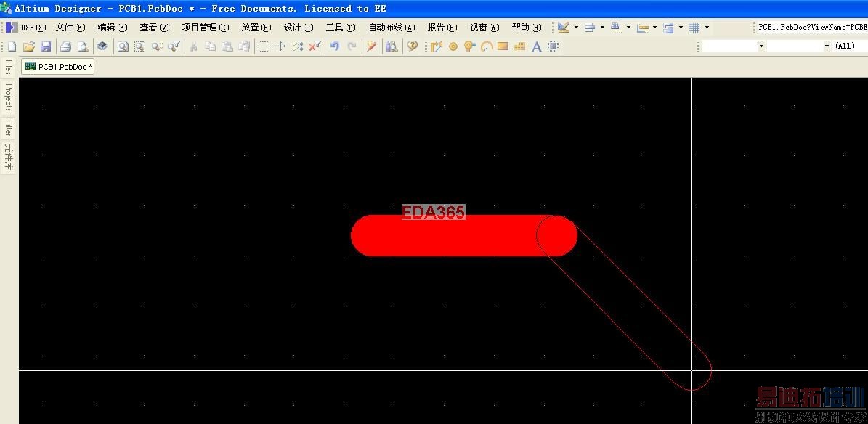Open the 帮助(H) menu

pos(527,27)
